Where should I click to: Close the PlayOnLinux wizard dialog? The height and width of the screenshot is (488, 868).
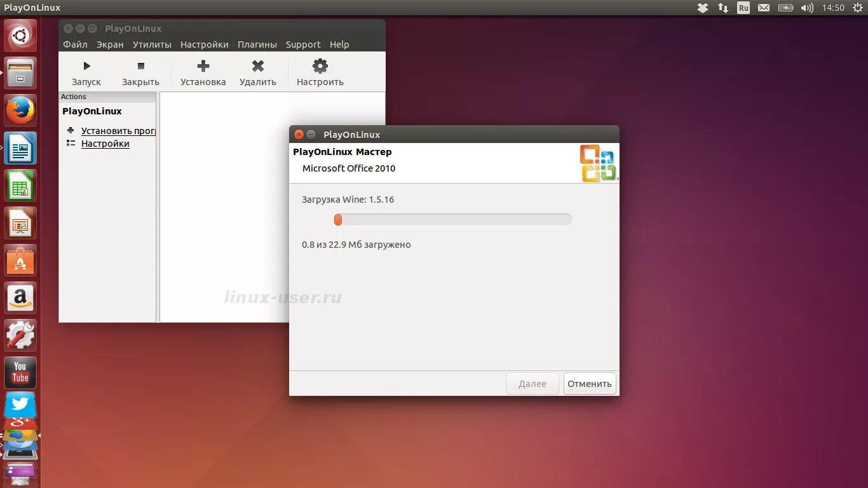click(x=299, y=134)
